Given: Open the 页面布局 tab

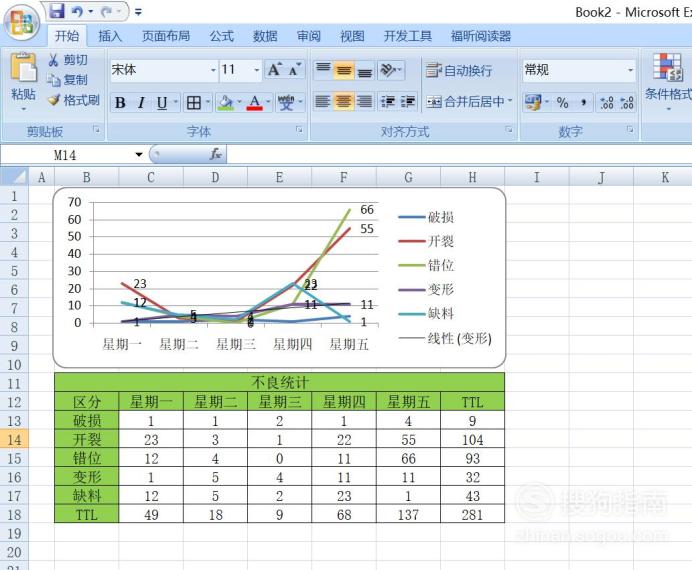Looking at the screenshot, I should pyautogui.click(x=166, y=36).
